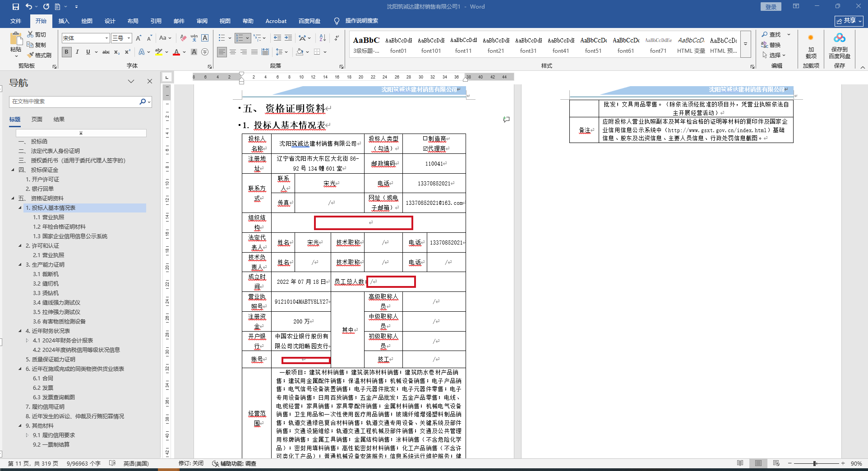This screenshot has width=868, height=471.
Task: Switch to Read Mode view in the status bar
Action: pyautogui.click(x=740, y=463)
